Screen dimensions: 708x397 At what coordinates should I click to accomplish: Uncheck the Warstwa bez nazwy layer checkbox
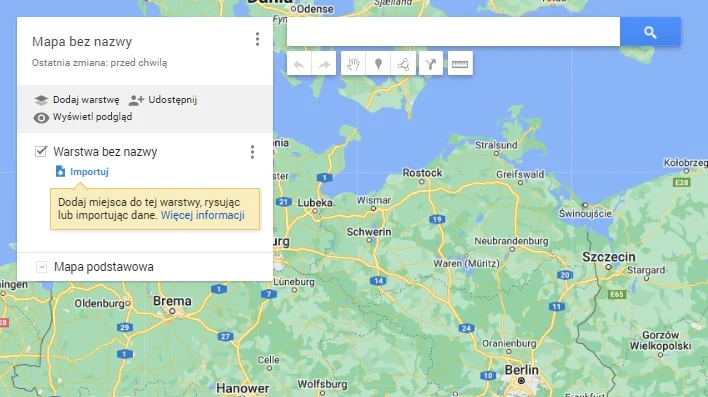[x=41, y=151]
